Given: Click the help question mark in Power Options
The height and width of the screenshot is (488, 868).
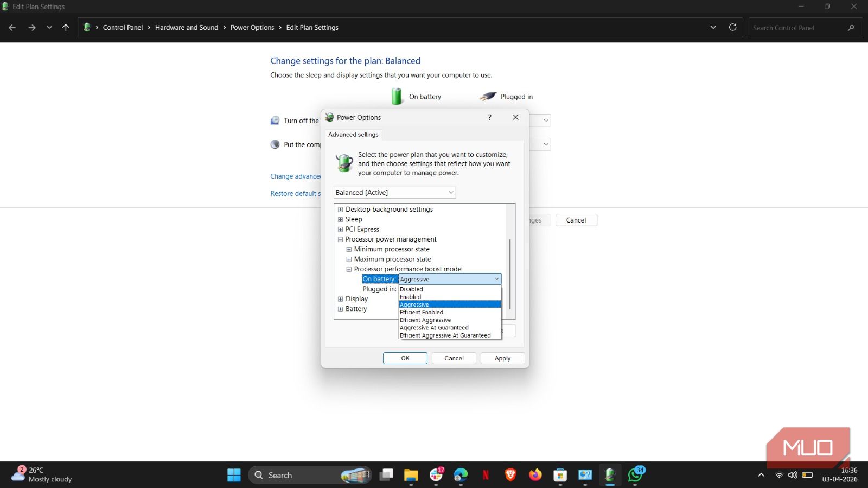Looking at the screenshot, I should click(489, 117).
